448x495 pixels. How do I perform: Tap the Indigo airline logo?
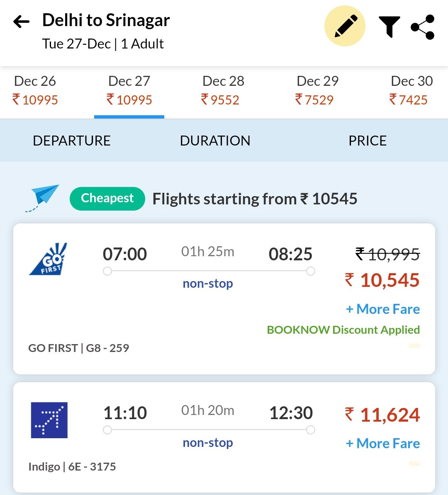click(49, 420)
